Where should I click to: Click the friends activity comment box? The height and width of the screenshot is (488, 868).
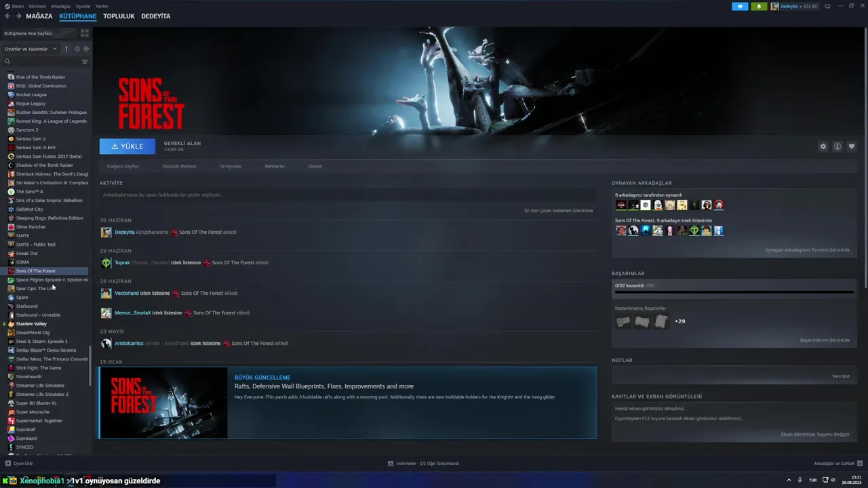pos(347,195)
